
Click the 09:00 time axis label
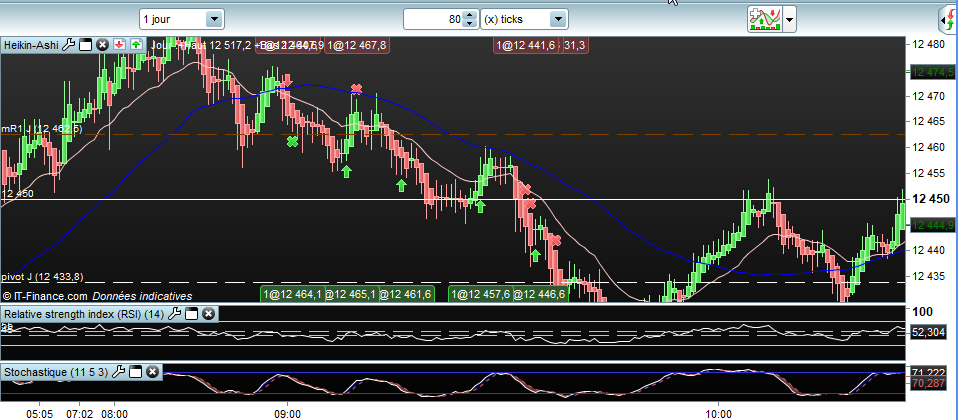pyautogui.click(x=287, y=414)
